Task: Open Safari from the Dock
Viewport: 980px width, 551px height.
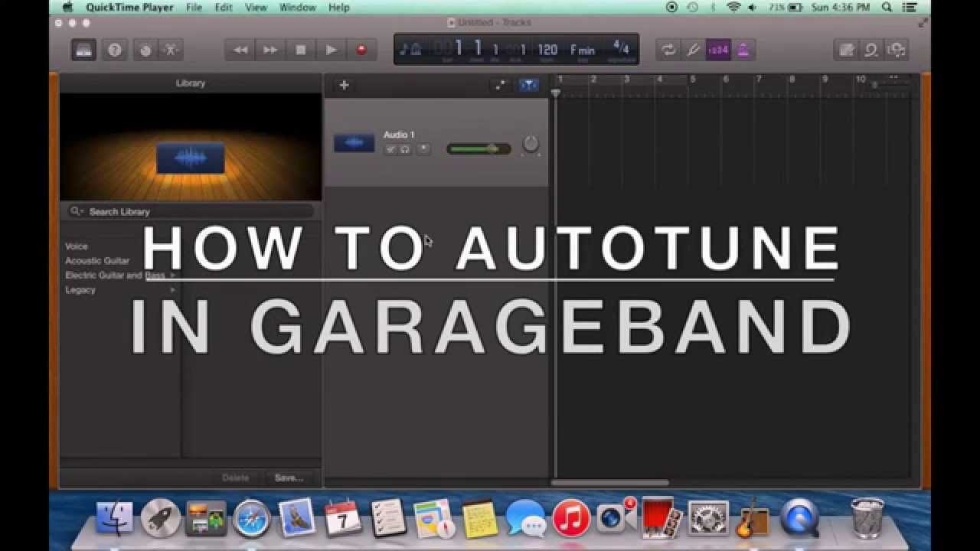Action: click(x=251, y=518)
